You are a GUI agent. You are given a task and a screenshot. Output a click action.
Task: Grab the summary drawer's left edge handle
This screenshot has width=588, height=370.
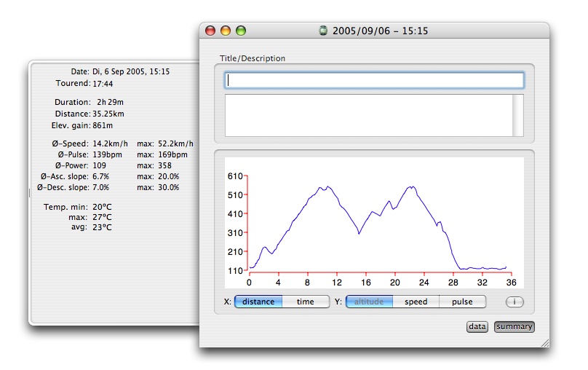click(29, 193)
